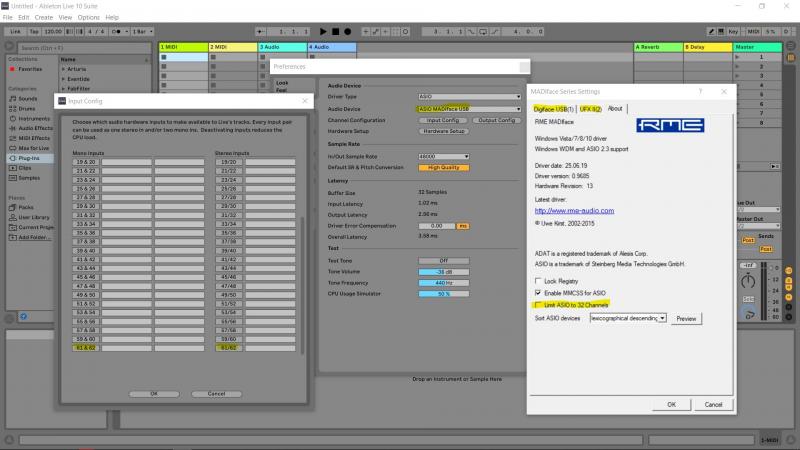
Task: Click Cancel in Input Config dialog
Action: pos(216,394)
